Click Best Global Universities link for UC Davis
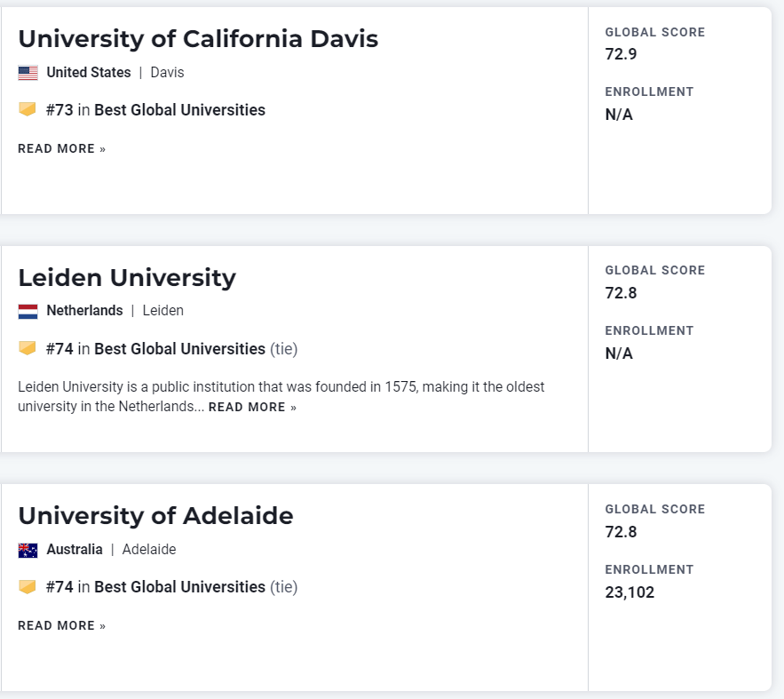The image size is (784, 699). (179, 110)
